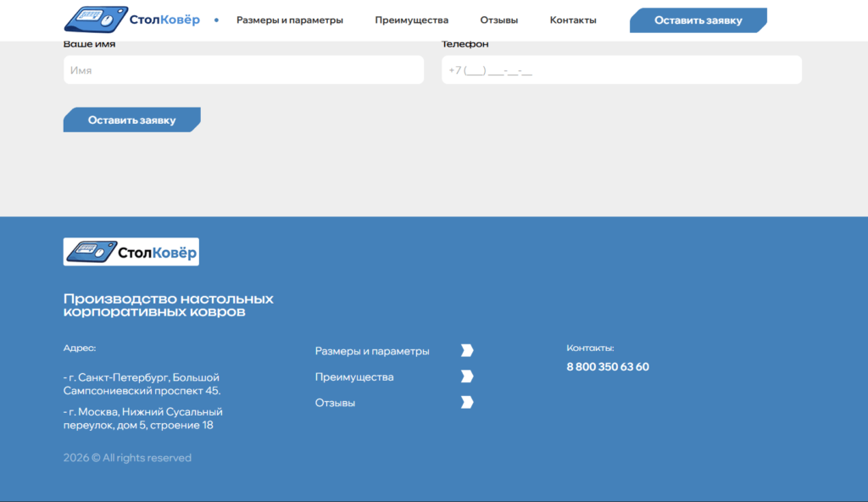868x502 pixels.
Task: Click the arrow icon beside footer Размеры и параметры
Action: (x=467, y=351)
